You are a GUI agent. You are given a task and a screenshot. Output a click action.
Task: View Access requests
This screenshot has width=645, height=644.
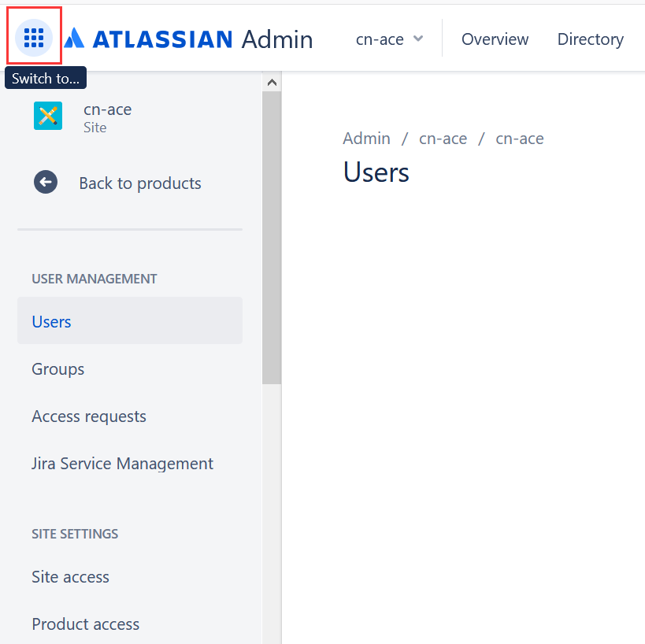tap(88, 416)
